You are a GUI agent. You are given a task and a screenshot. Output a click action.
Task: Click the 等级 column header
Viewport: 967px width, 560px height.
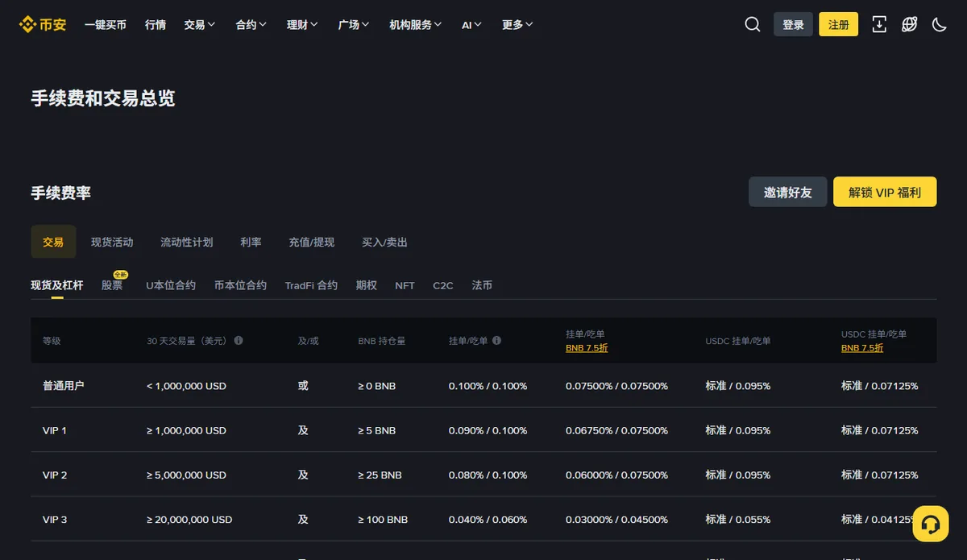[x=52, y=341]
